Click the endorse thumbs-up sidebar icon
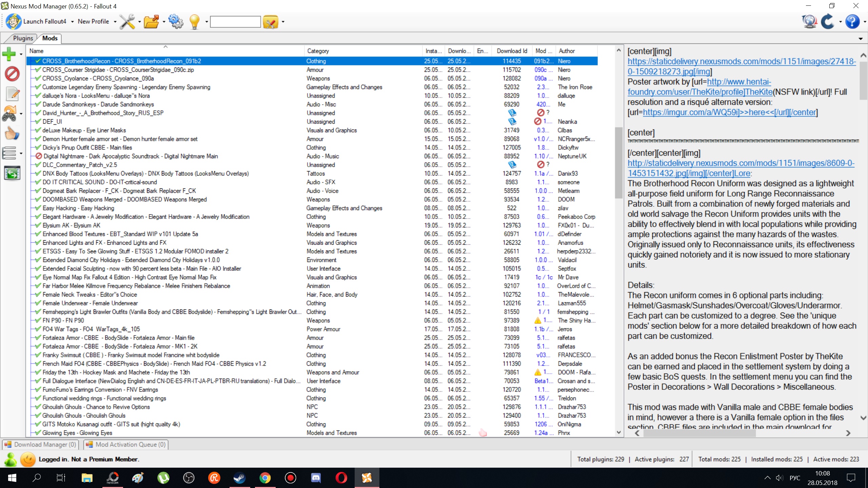 coord(12,134)
